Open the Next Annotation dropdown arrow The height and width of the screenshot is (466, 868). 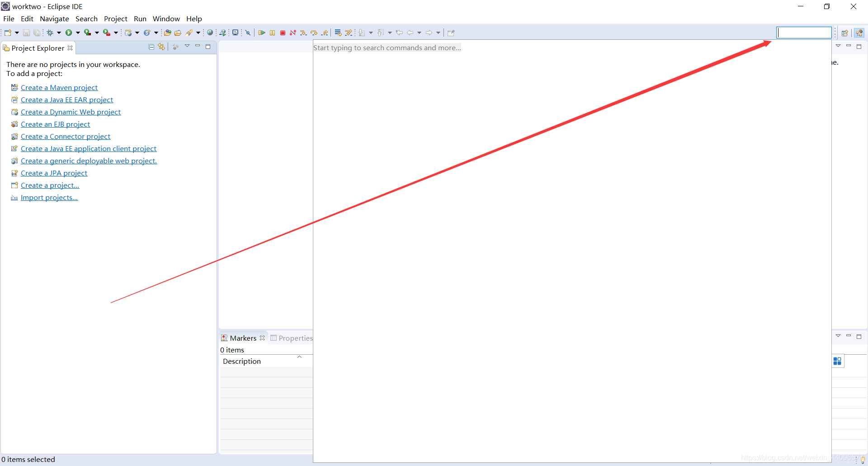[x=371, y=33]
